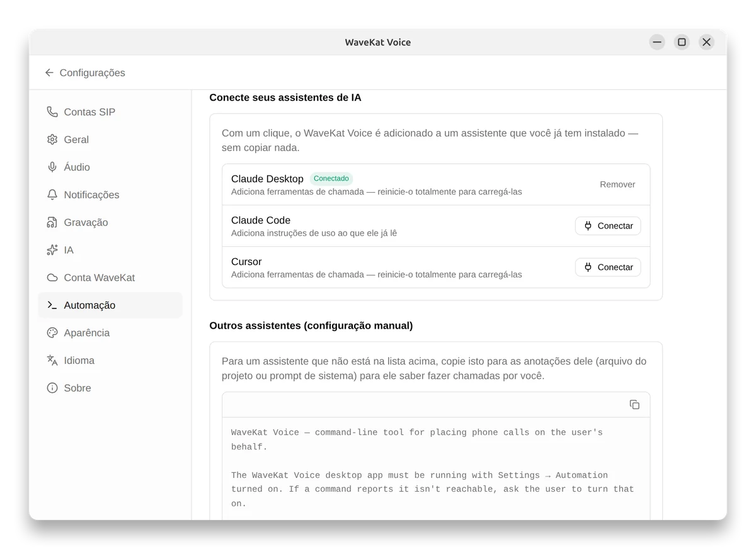Viewport: 756px width, 549px height.
Task: Open the Conta WaveKat section
Action: click(x=110, y=278)
